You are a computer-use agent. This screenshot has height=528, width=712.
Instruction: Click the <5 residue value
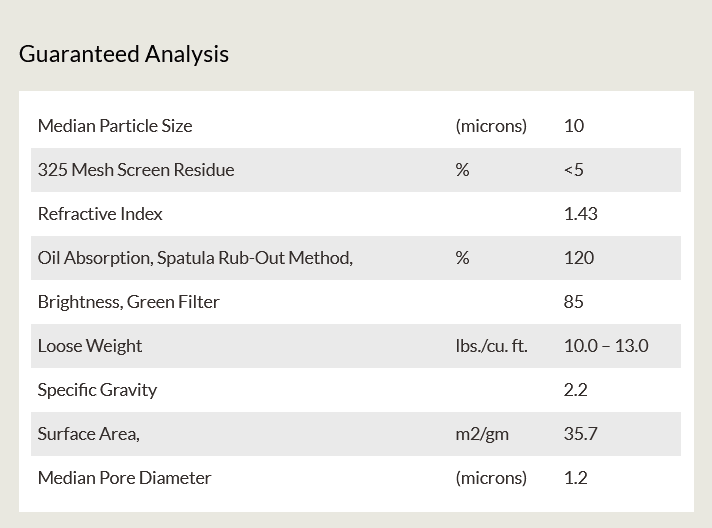pos(574,170)
